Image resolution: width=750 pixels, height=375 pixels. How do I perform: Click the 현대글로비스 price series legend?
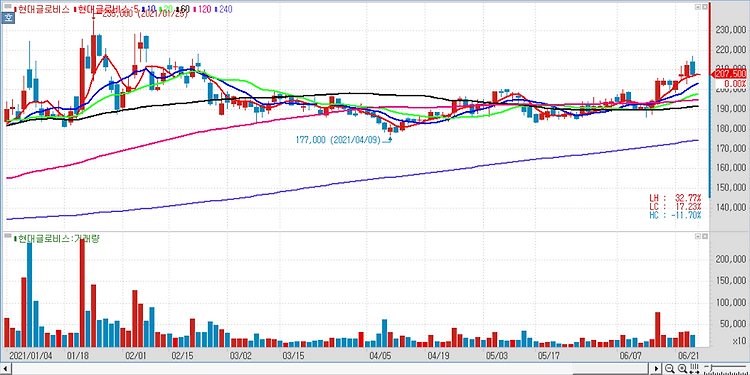click(x=42, y=10)
